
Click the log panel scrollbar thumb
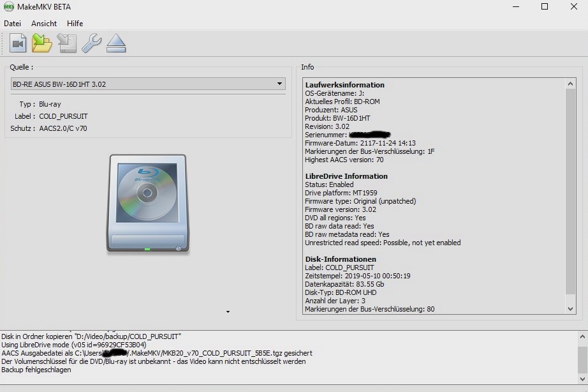582,360
